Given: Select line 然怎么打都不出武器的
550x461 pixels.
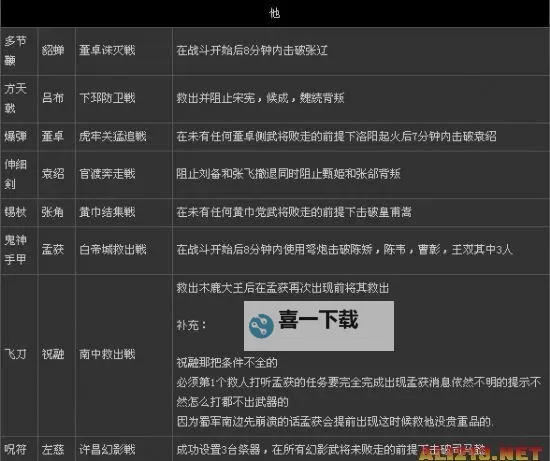Looking at the screenshot, I should pos(232,402).
